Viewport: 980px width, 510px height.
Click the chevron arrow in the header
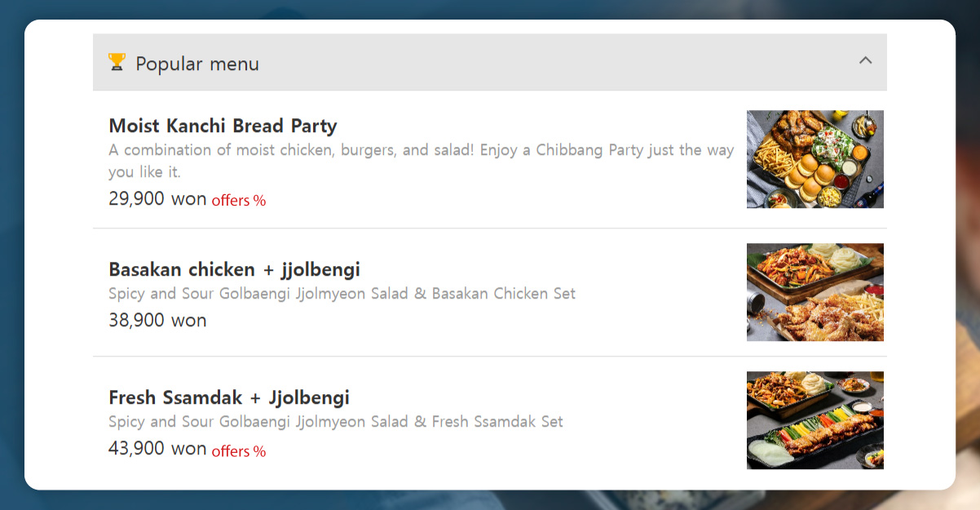pyautogui.click(x=865, y=60)
